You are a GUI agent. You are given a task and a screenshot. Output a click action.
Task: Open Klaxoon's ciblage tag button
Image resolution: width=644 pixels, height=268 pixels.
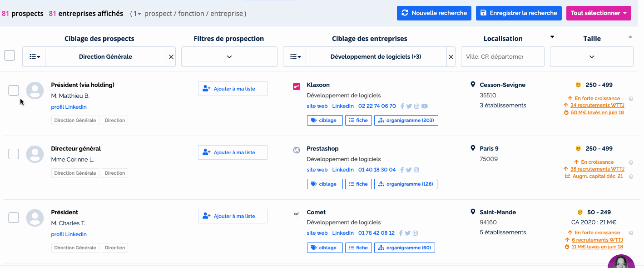[x=325, y=121]
